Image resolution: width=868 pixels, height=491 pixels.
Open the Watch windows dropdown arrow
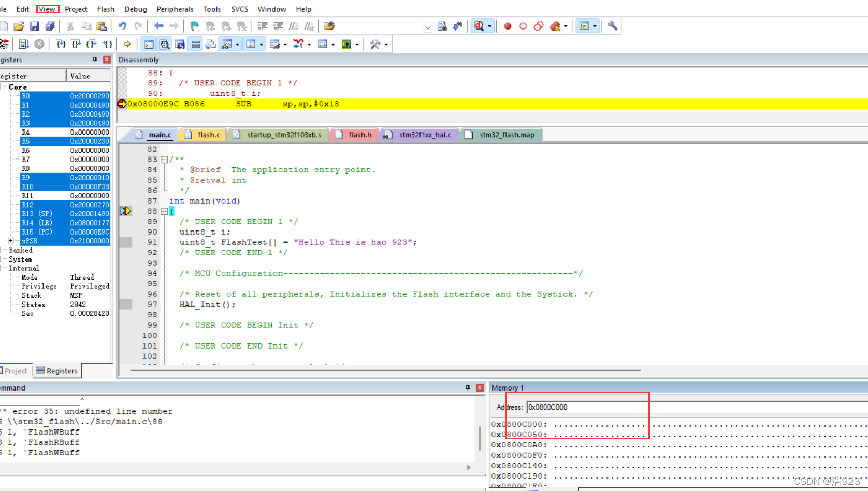(x=237, y=44)
